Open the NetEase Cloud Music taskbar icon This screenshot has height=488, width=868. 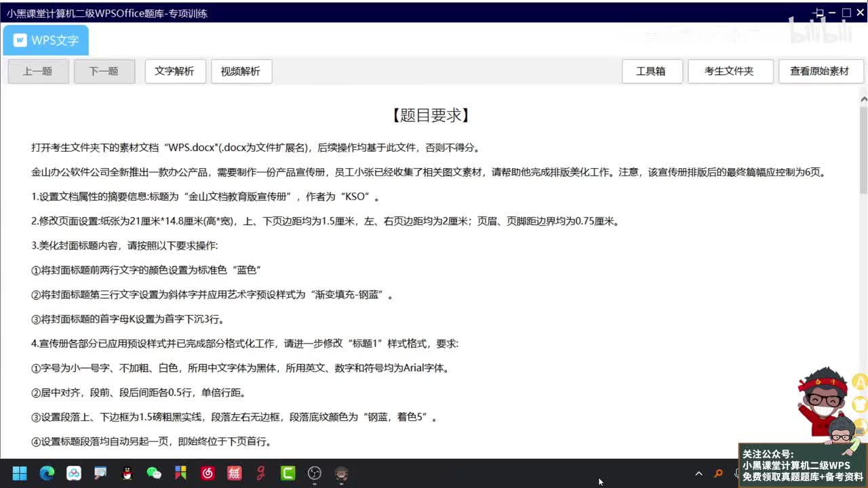(x=208, y=473)
